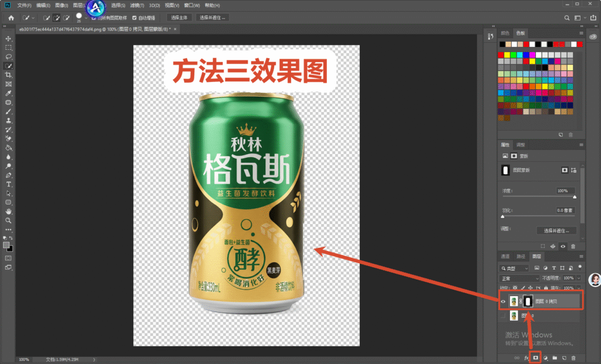This screenshot has height=364, width=601.
Task: Click the layer style fx icon
Action: [526, 358]
